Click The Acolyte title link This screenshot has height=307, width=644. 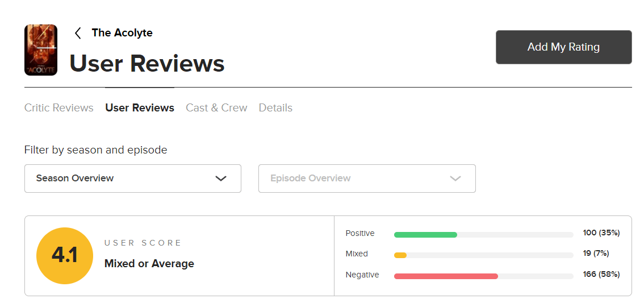click(122, 33)
